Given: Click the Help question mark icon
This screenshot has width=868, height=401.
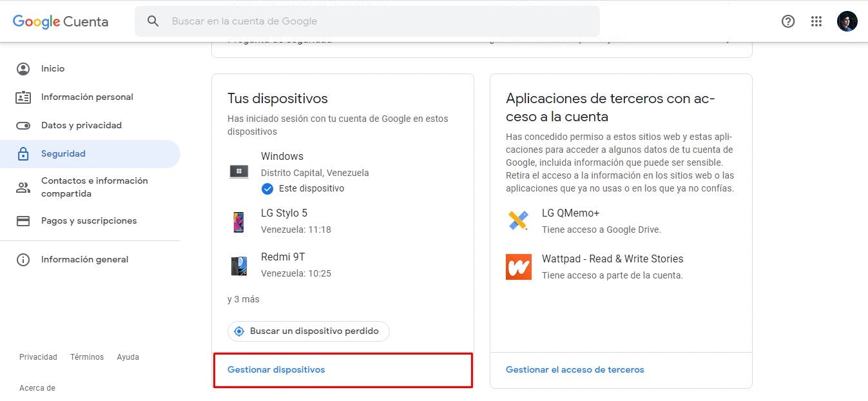Looking at the screenshot, I should tap(787, 21).
